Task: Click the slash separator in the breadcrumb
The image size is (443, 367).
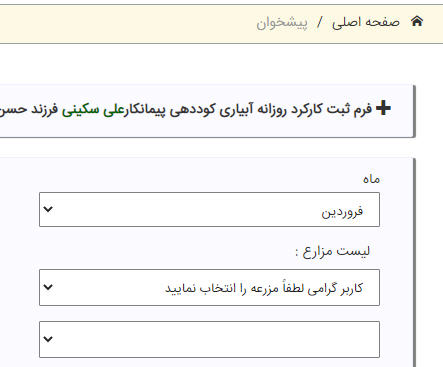Action: (320, 23)
